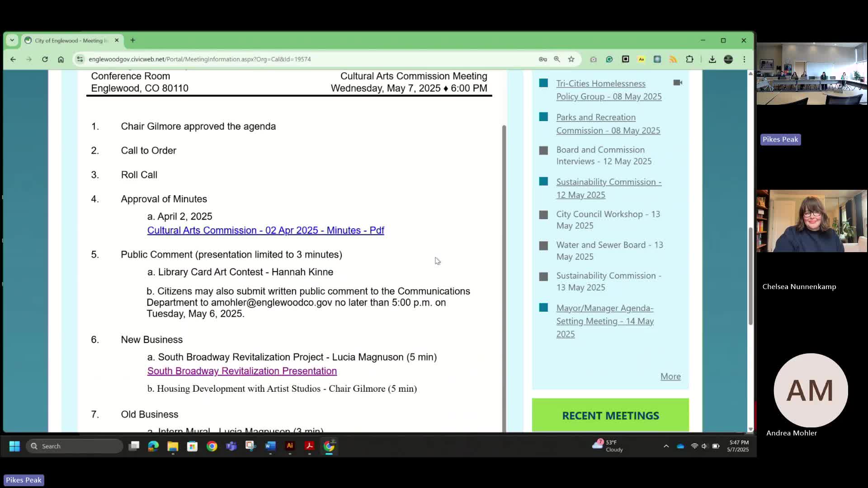This screenshot has width=868, height=488.
Task: Open the Chrome three-dot menu
Action: [x=744, y=59]
